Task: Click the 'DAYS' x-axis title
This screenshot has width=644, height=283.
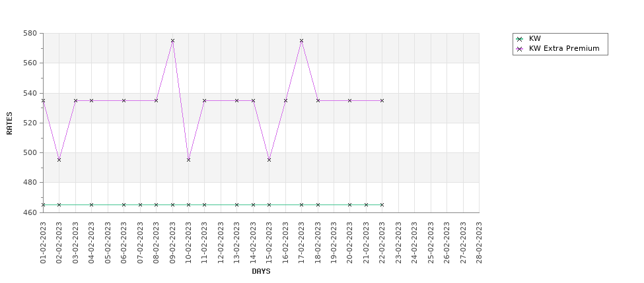Action: pos(261,272)
